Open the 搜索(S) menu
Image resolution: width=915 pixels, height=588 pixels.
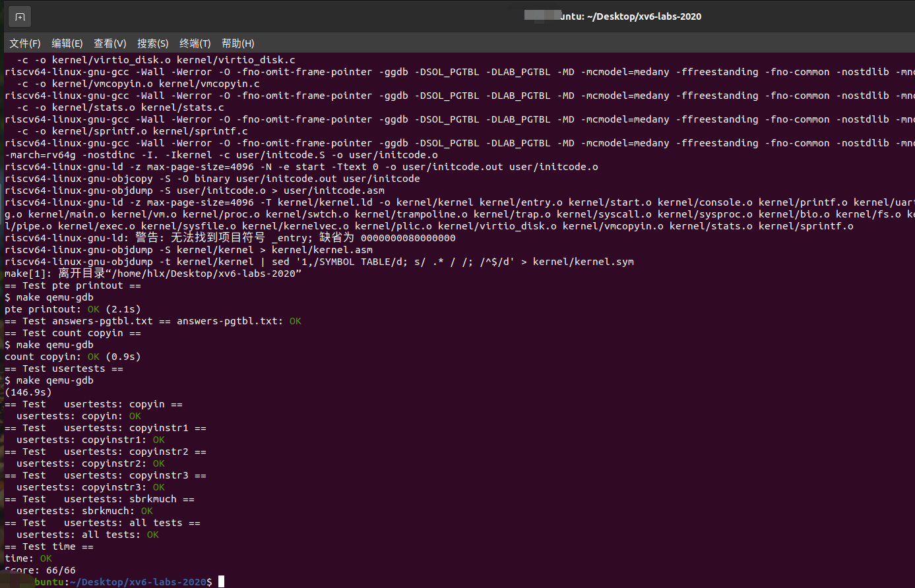point(152,44)
